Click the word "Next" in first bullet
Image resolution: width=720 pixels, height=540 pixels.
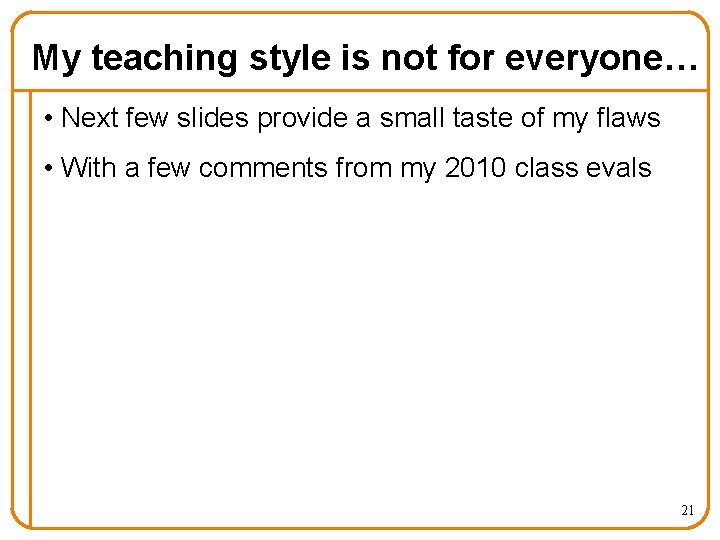90,118
